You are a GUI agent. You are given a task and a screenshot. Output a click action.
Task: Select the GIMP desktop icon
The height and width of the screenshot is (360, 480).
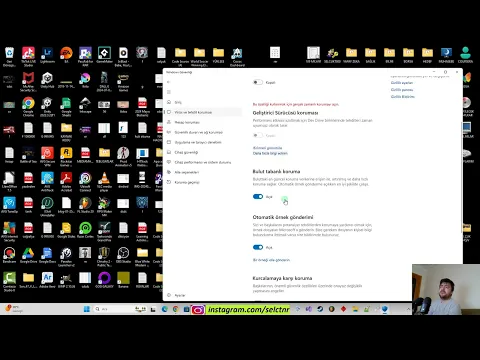(x=66, y=280)
